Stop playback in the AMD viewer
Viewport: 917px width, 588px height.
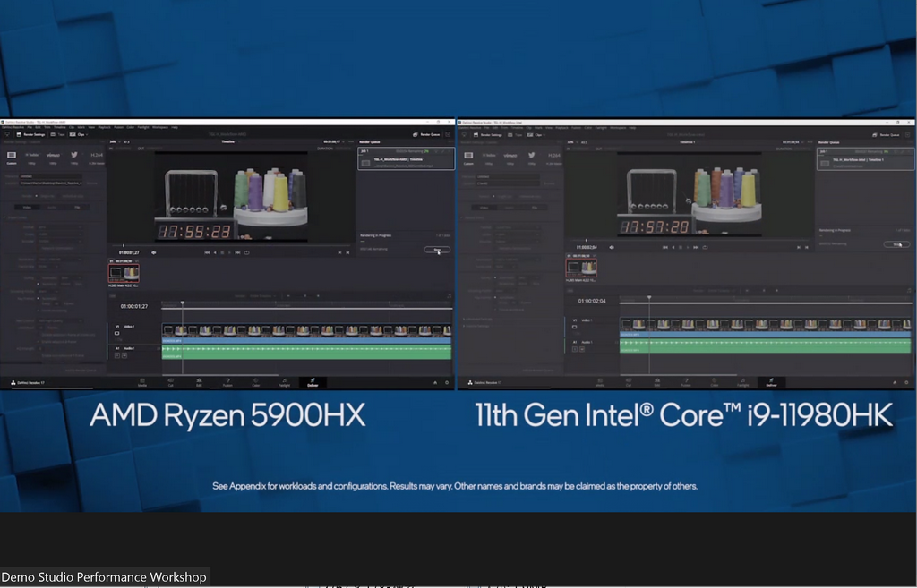tap(222, 252)
